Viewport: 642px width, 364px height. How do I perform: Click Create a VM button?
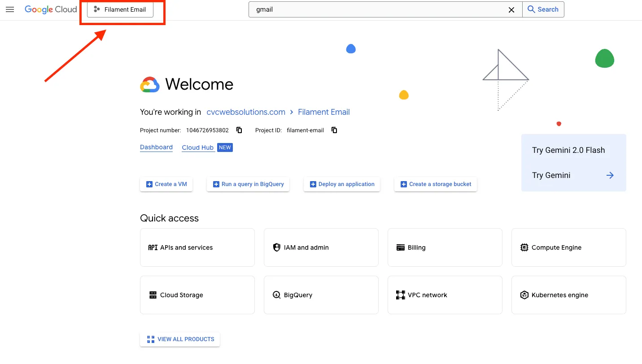click(166, 184)
